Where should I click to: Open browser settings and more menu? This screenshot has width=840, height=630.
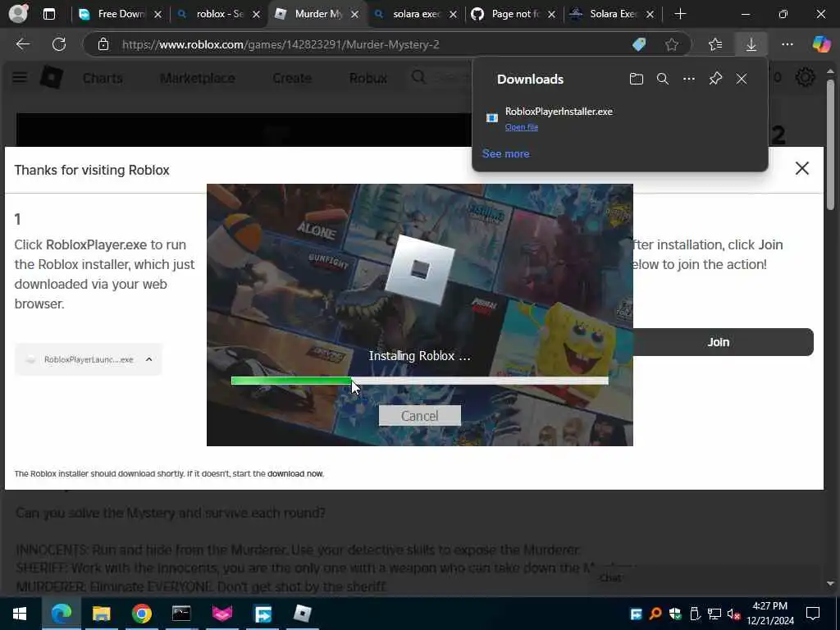(x=787, y=44)
